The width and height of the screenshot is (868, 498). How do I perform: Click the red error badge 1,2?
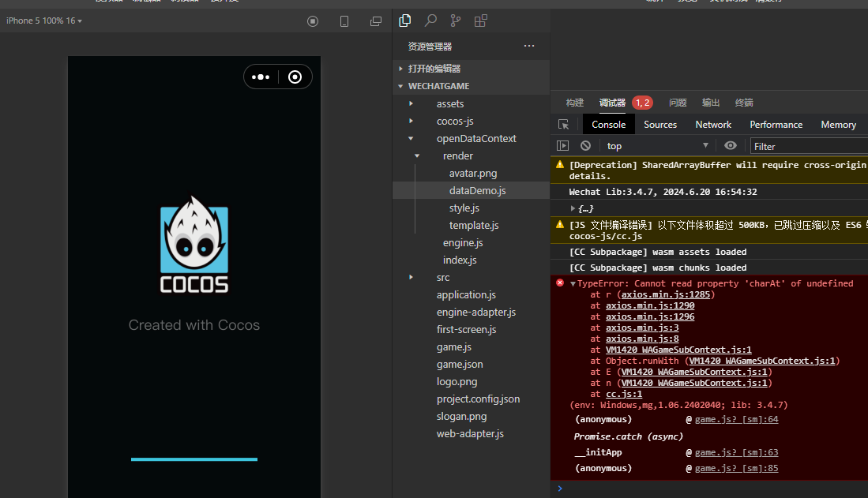coord(643,103)
